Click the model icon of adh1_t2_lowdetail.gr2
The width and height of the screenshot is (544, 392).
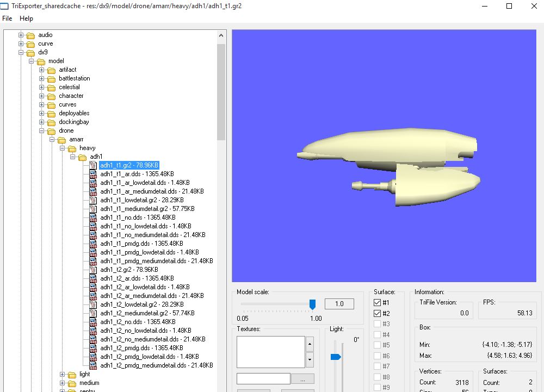93,304
